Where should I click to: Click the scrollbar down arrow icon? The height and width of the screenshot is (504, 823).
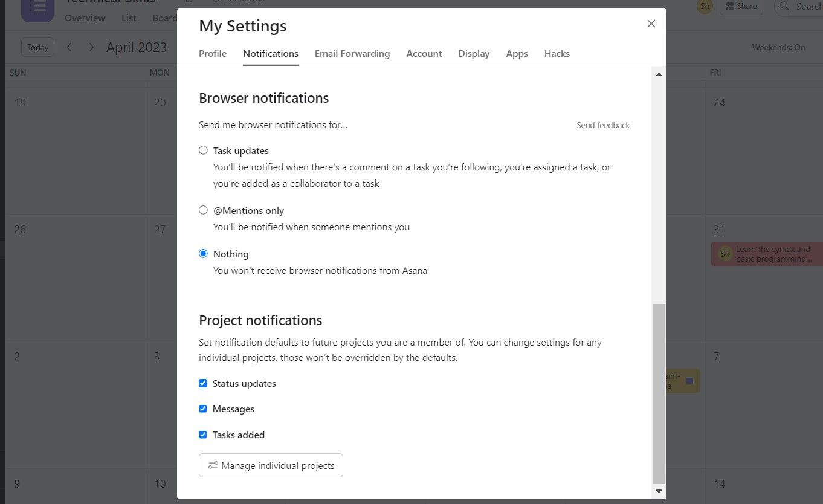pyautogui.click(x=659, y=491)
